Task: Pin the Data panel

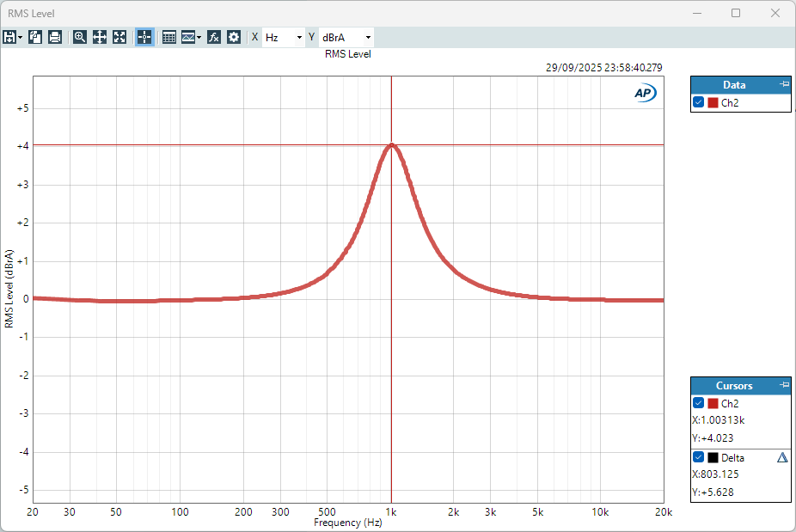Action: point(783,84)
